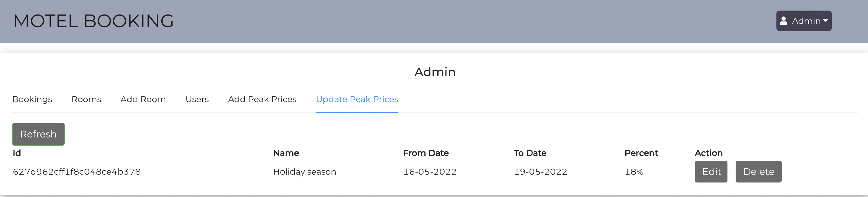The image size is (868, 197).
Task: Switch to the Bookings tab
Action: point(32,99)
